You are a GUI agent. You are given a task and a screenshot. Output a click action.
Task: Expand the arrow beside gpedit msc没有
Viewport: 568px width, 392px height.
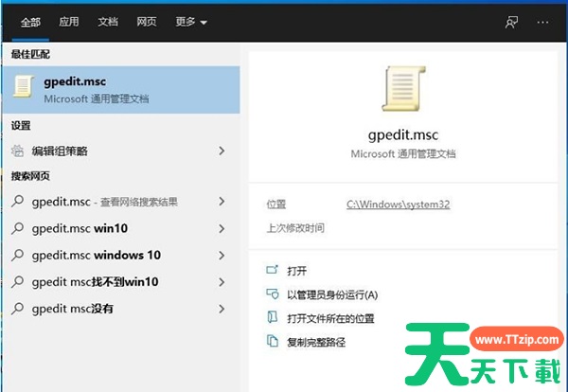pyautogui.click(x=222, y=309)
